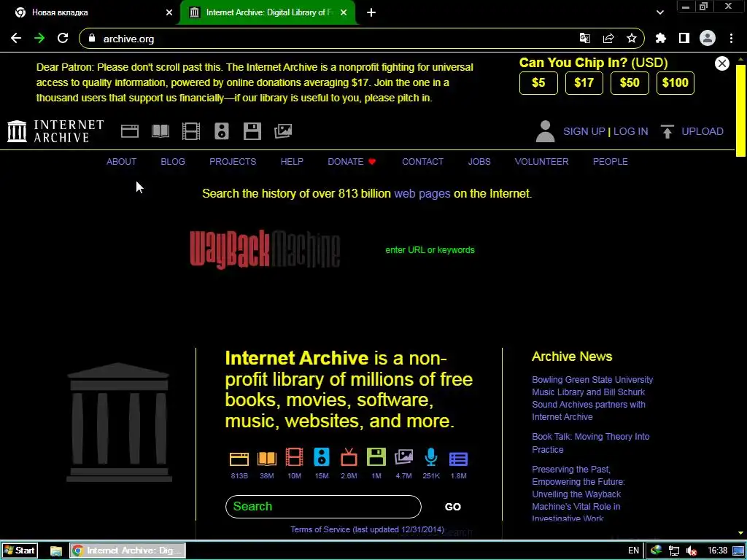Toggle the browser side panel icon
The height and width of the screenshot is (560, 747).
[x=684, y=38]
